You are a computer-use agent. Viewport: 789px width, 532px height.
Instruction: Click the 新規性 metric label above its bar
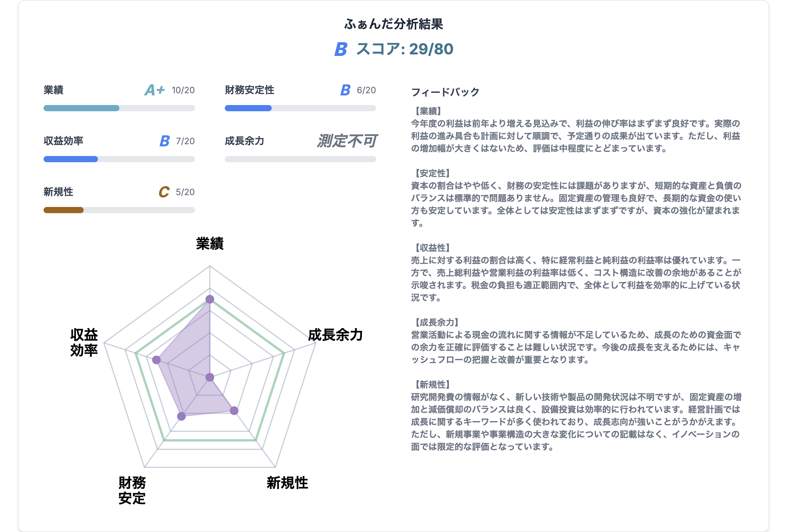click(58, 192)
